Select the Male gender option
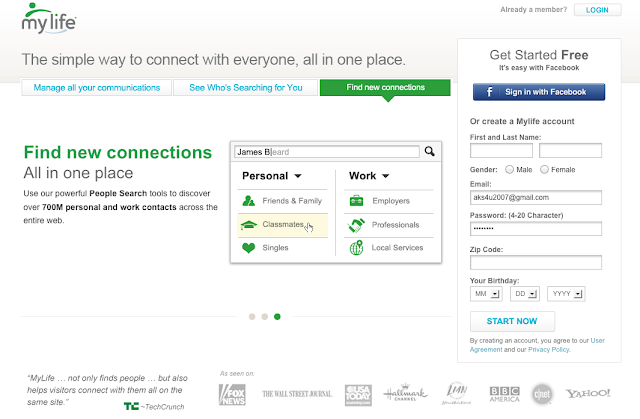Viewport: 640px width, 419px height. point(509,169)
